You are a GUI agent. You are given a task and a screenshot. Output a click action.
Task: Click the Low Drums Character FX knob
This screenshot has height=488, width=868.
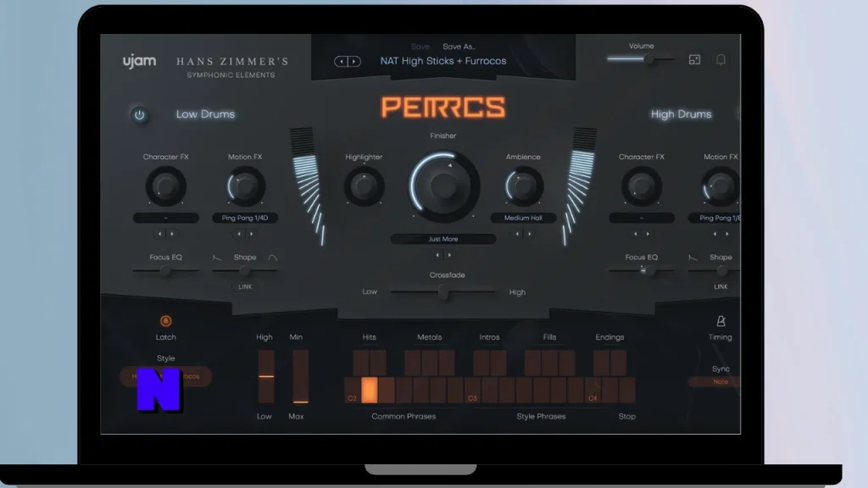click(165, 186)
